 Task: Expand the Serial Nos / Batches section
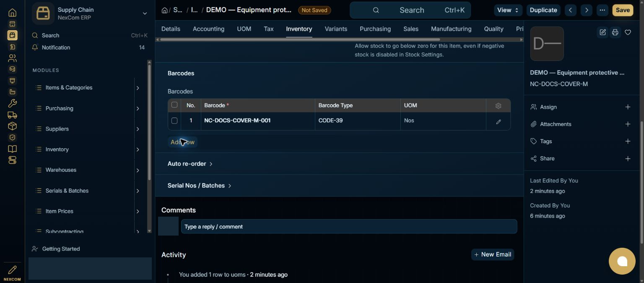coord(200,186)
